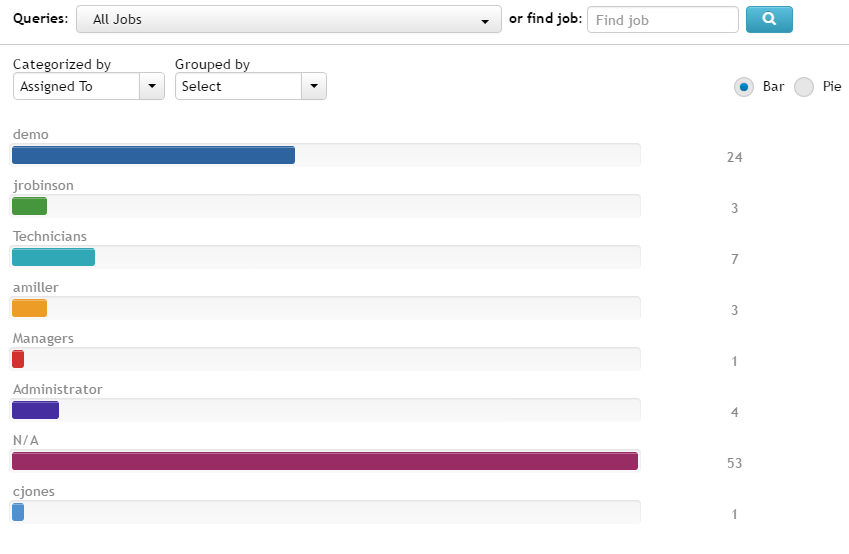Open the Queries All Jobs dropdown
The image size is (849, 554).
(x=289, y=19)
